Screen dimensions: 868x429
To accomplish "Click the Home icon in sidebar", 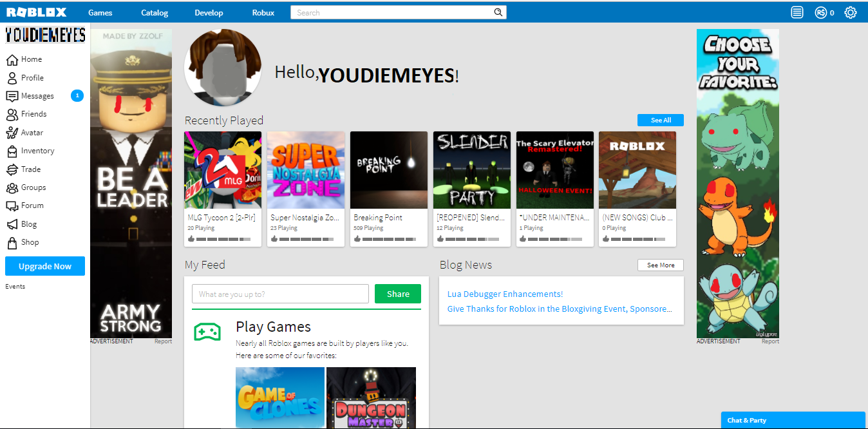I will 12,59.
